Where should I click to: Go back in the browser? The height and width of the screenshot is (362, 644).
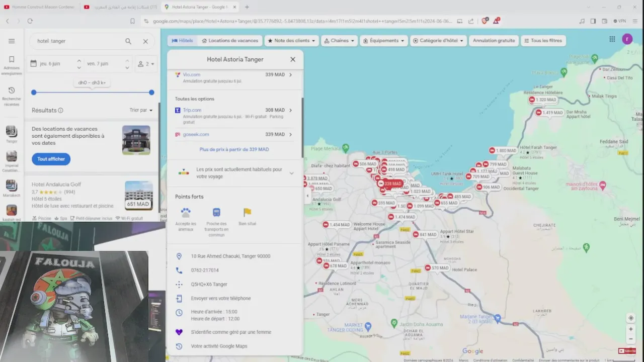point(8,21)
